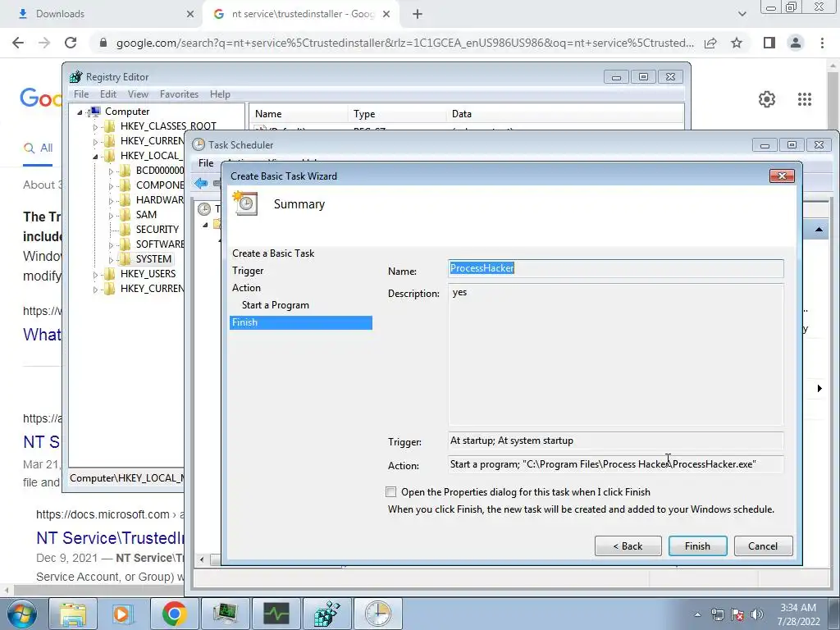Collapse the HKEY_LOCAL_MACHINE key arrow
840x630 pixels.
pos(95,157)
